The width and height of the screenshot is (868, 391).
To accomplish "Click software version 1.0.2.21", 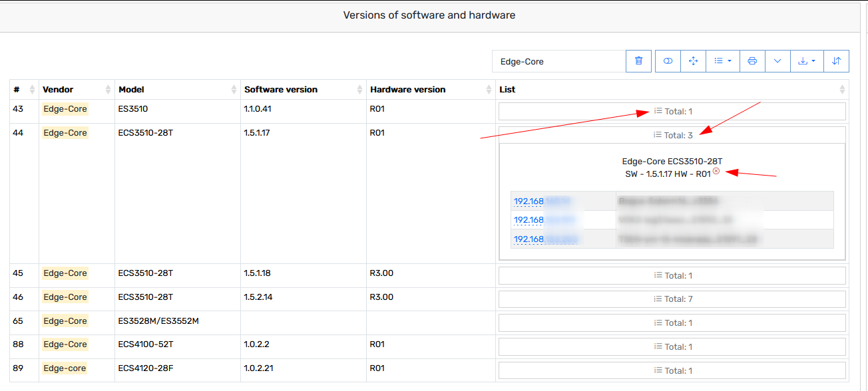I will [x=258, y=368].
